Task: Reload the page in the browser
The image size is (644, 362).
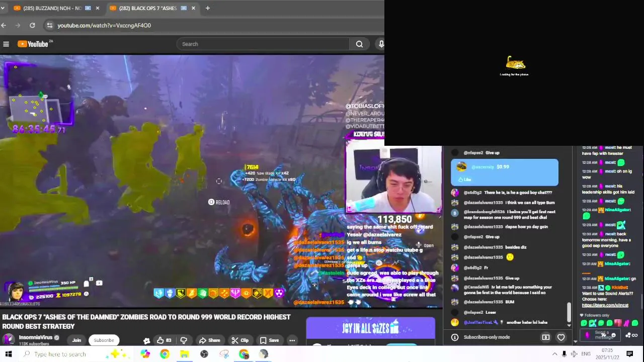Action: (32, 25)
